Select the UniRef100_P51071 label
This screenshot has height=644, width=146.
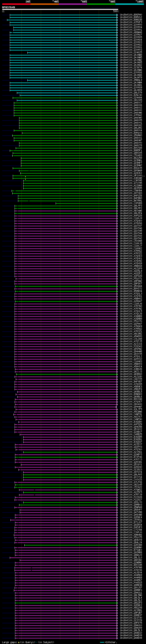click(x=131, y=278)
